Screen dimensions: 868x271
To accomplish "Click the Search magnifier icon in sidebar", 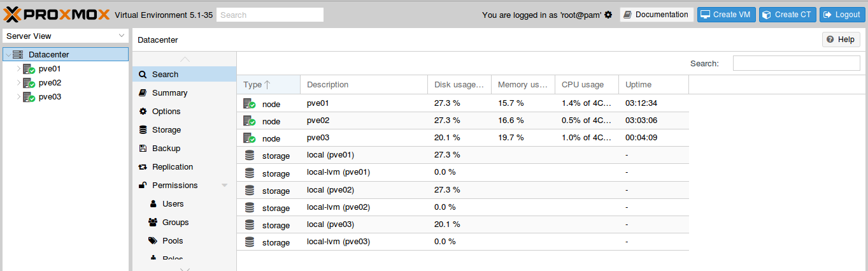I will [143, 75].
